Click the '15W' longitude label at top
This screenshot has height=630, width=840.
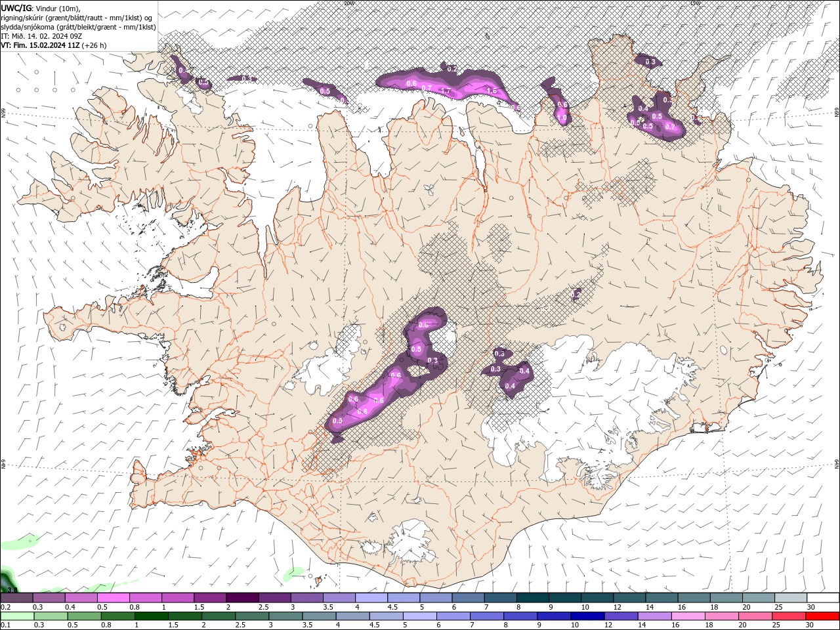tap(695, 3)
